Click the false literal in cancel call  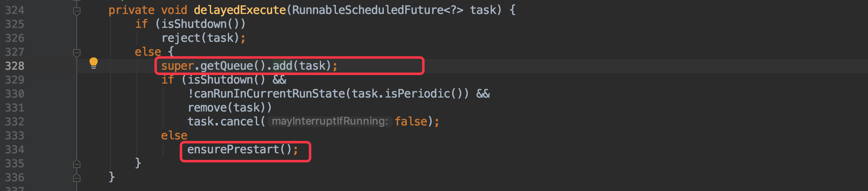coord(411,122)
